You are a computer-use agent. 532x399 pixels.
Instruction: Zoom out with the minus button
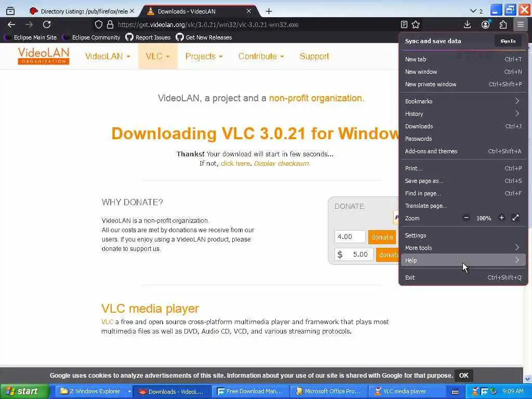pyautogui.click(x=466, y=218)
